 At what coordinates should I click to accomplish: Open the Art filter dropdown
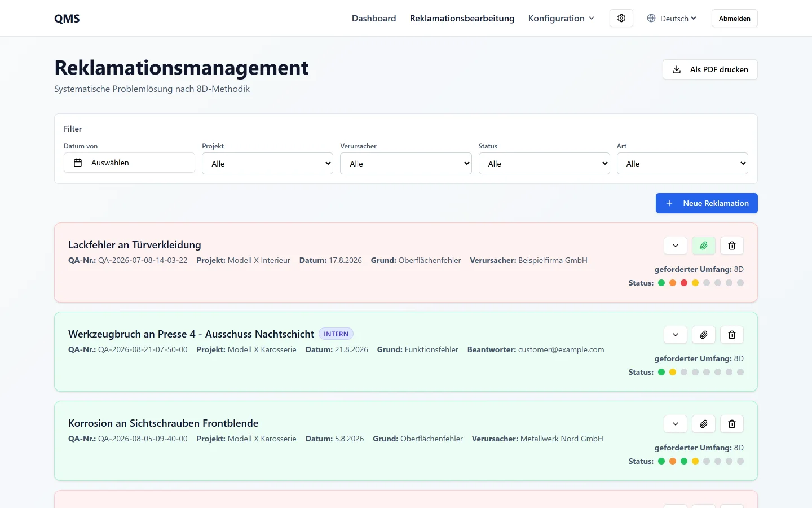[x=682, y=163]
